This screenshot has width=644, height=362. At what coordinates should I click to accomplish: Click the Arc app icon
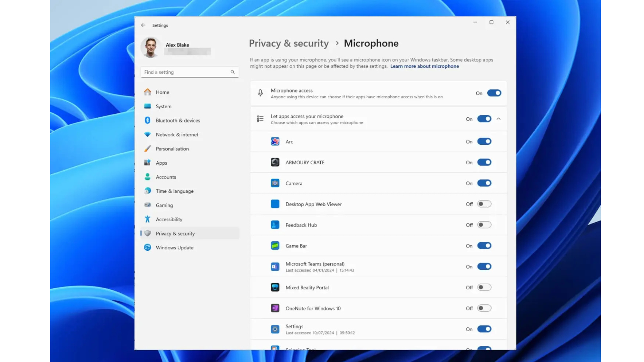275,141
